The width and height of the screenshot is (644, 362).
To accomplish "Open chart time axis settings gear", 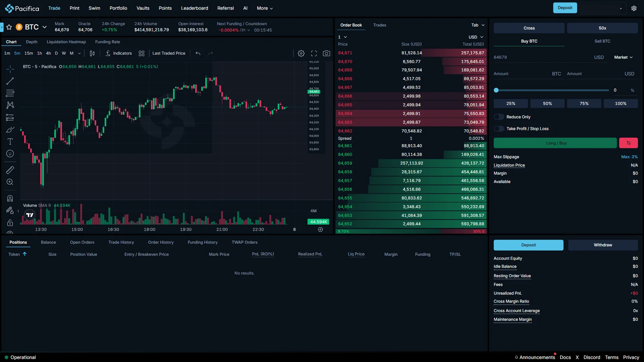I will coord(320,230).
